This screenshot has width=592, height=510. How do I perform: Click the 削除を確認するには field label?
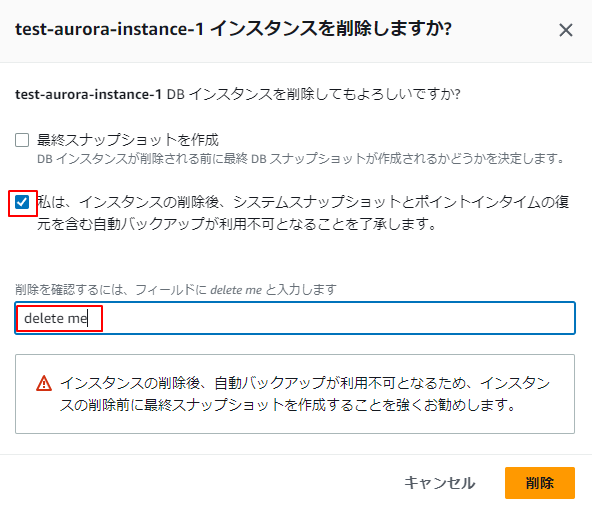click(x=176, y=290)
